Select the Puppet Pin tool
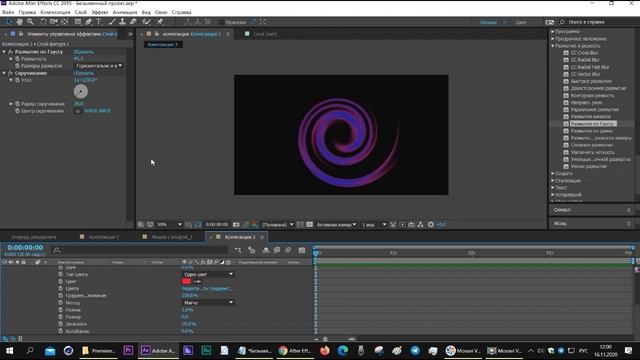The height and width of the screenshot is (360, 640). [160, 22]
